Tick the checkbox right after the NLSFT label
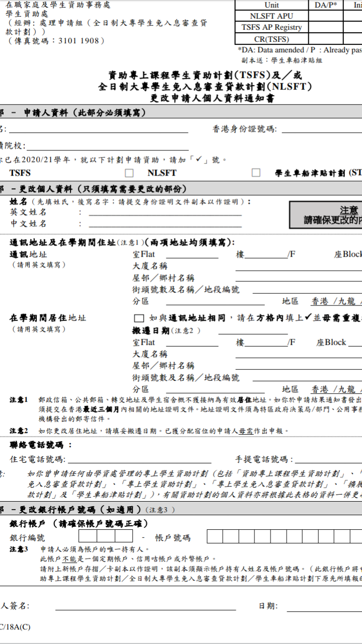Viewport: 362px width, 644px height. click(256, 173)
